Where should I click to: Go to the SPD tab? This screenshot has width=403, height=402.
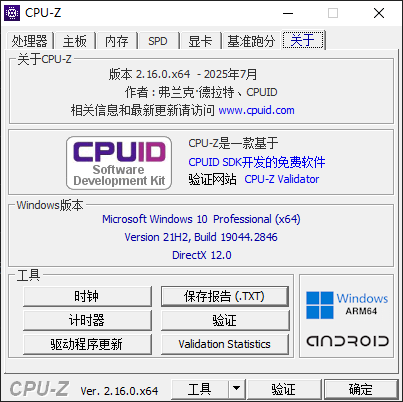[158, 41]
